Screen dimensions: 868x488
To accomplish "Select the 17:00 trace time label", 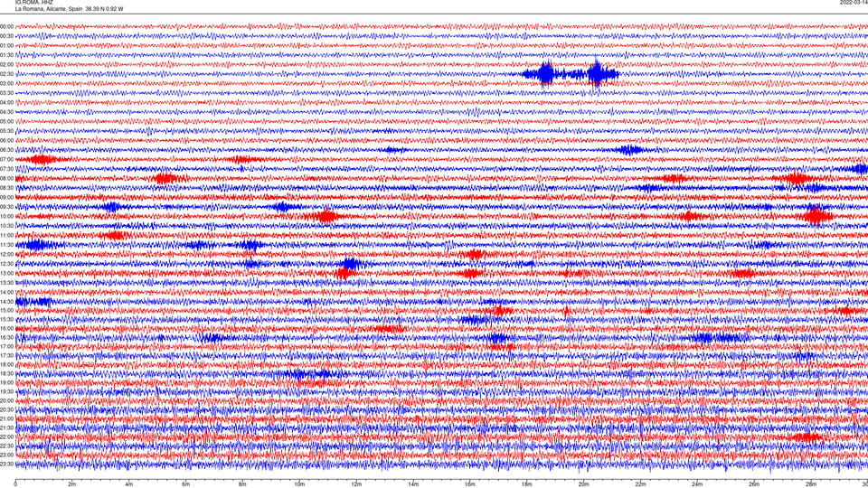I will tap(6, 346).
